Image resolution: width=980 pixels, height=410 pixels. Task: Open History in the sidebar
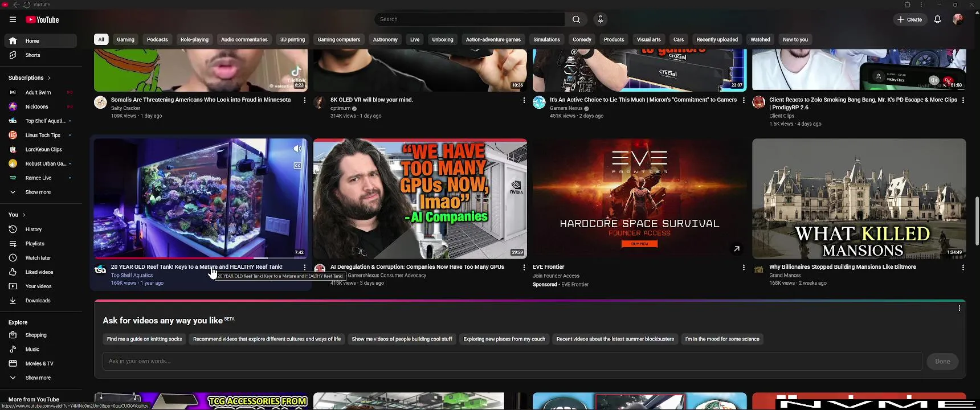40,229
